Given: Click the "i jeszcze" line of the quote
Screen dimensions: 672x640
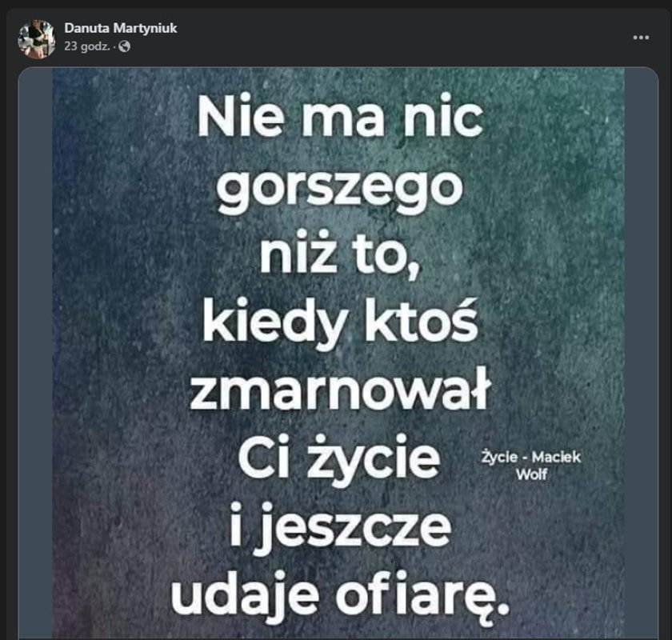Looking at the screenshot, I should coord(341,529).
